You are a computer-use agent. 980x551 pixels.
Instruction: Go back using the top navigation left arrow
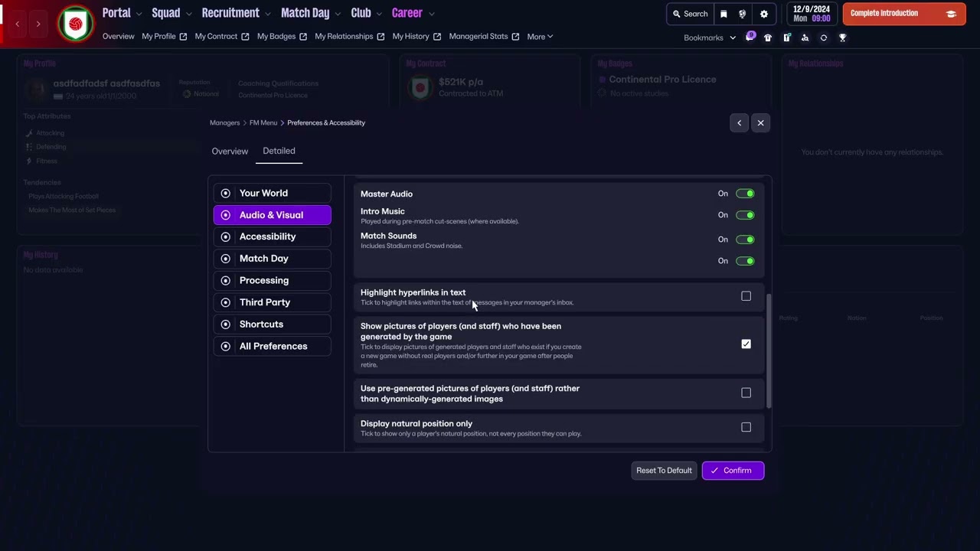[18, 24]
